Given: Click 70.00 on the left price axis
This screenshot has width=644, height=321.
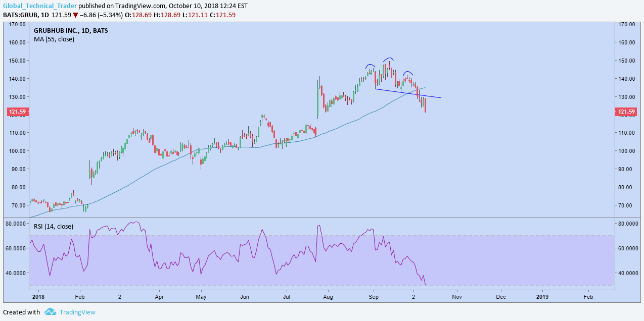Looking at the screenshot, I should pyautogui.click(x=18, y=205).
